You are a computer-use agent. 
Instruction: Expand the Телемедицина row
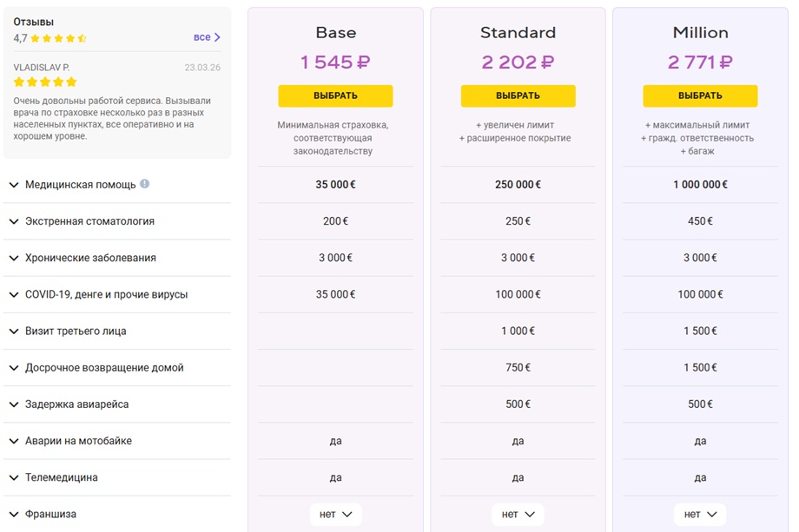pyautogui.click(x=116, y=478)
